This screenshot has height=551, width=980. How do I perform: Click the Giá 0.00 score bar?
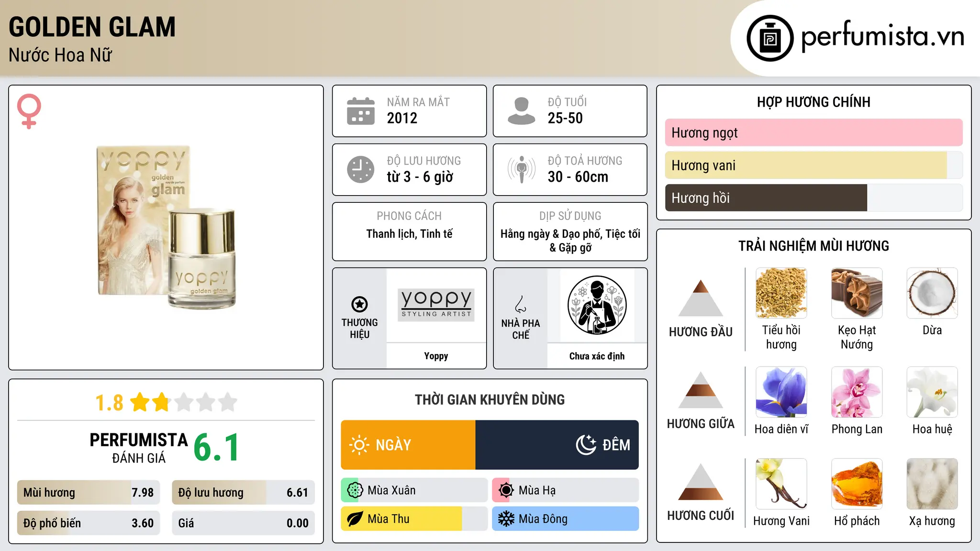(x=243, y=523)
